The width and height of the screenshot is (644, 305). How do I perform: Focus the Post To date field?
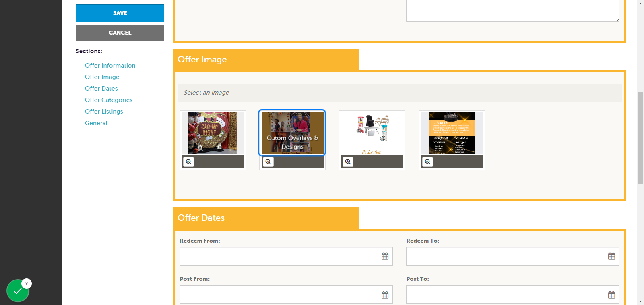pos(512,295)
